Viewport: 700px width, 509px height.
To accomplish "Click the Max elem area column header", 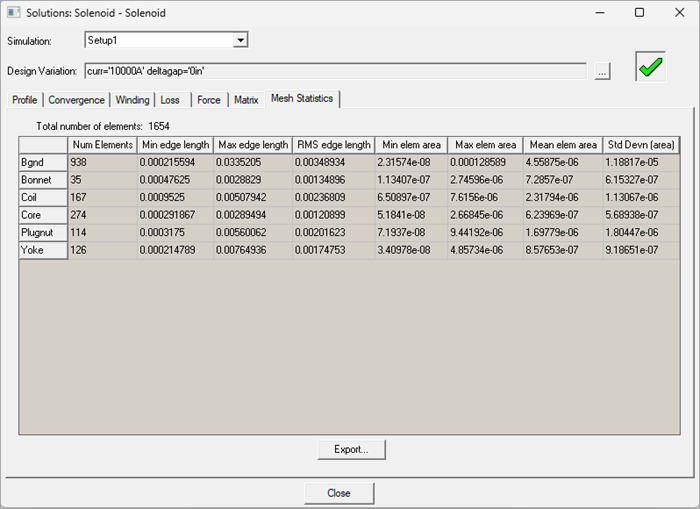I will tap(485, 145).
